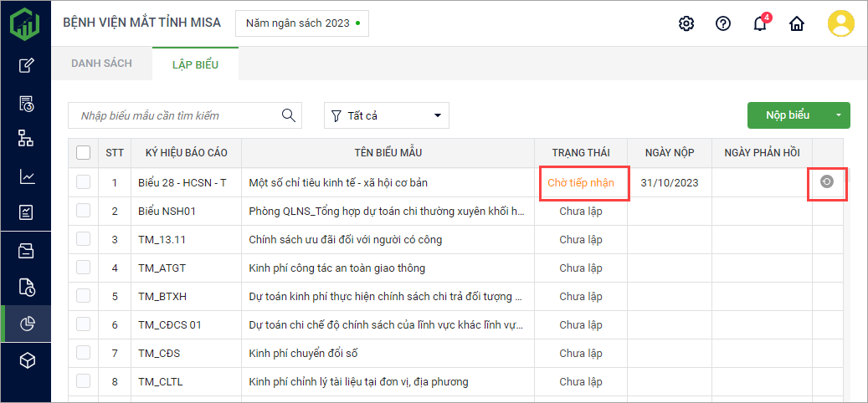Viewport: 868px width, 403px height.
Task: Expand the 'Tất cả' filter dropdown
Action: click(387, 115)
